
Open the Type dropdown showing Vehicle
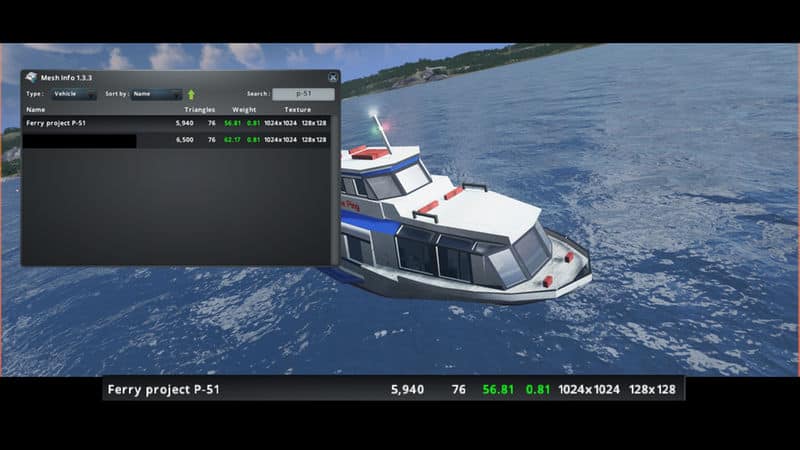[73, 94]
